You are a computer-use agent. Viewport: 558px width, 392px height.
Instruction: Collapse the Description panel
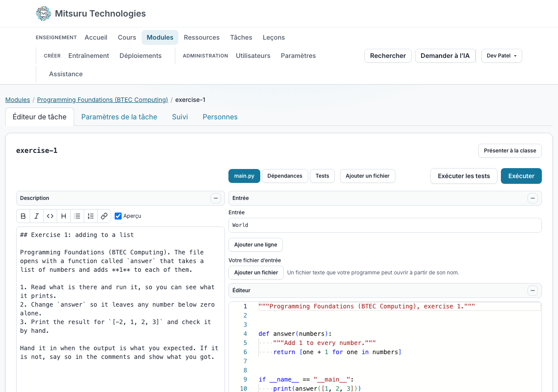216,198
